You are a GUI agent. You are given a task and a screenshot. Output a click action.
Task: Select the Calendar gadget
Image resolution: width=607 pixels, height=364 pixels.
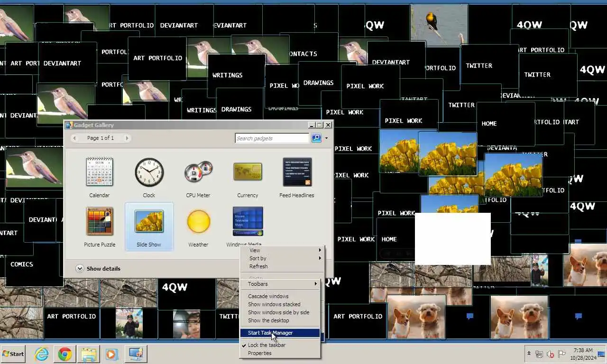point(99,178)
